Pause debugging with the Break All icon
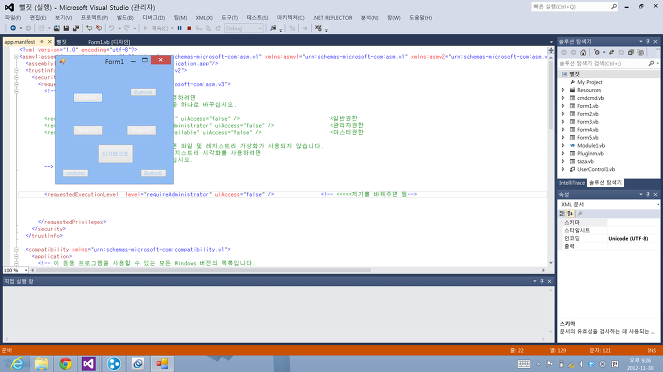 180,28
